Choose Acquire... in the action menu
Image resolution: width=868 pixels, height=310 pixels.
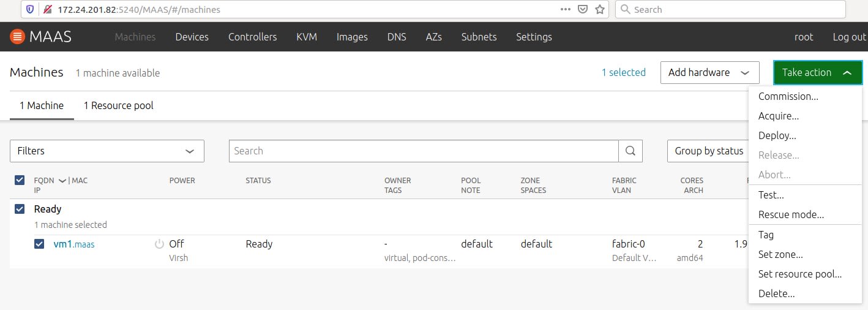tap(805, 116)
